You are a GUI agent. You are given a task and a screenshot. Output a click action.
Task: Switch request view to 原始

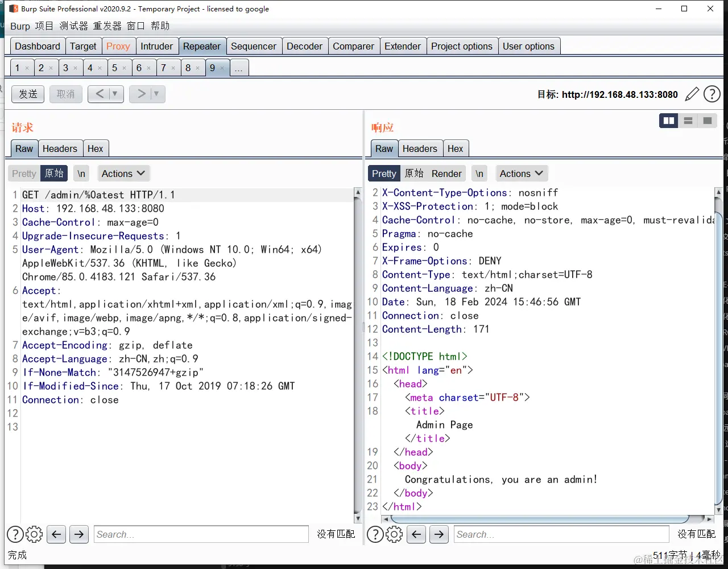(54, 174)
